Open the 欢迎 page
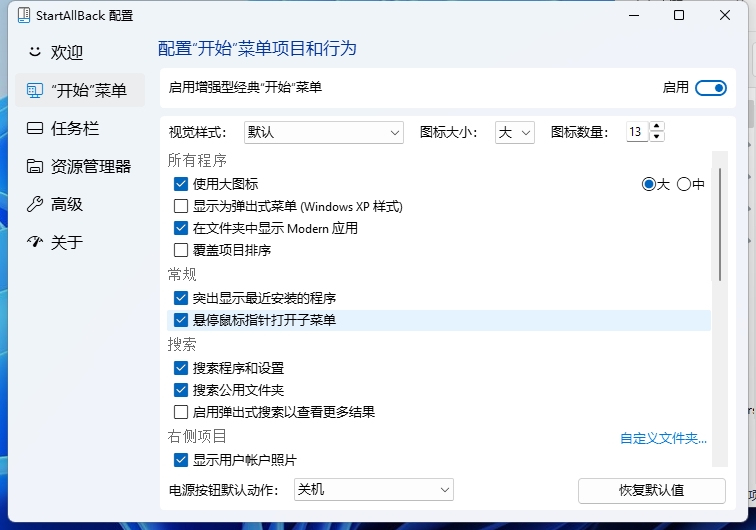This screenshot has width=756, height=530. [67, 52]
